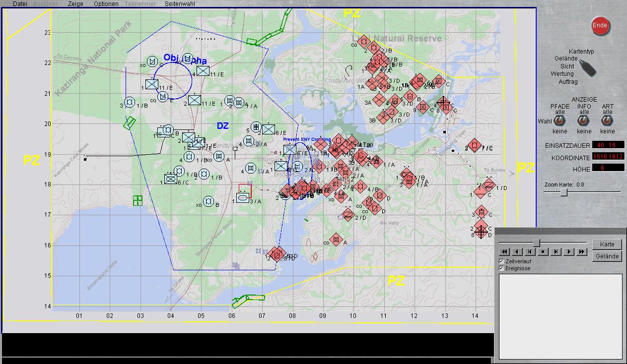This screenshot has width=627, height=364.
Task: Disable the Ereignisse checkbox
Action: pyautogui.click(x=501, y=268)
